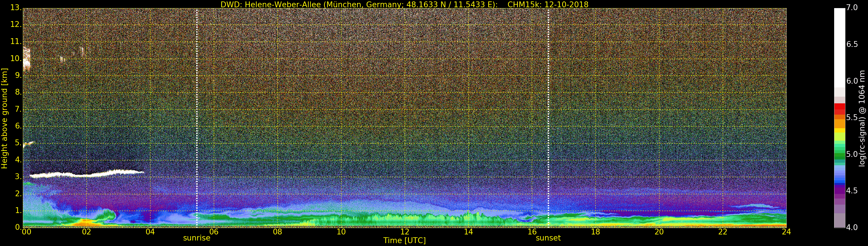Click the 12 tick on the time axis
The height and width of the screenshot is (246, 868).
(x=404, y=232)
